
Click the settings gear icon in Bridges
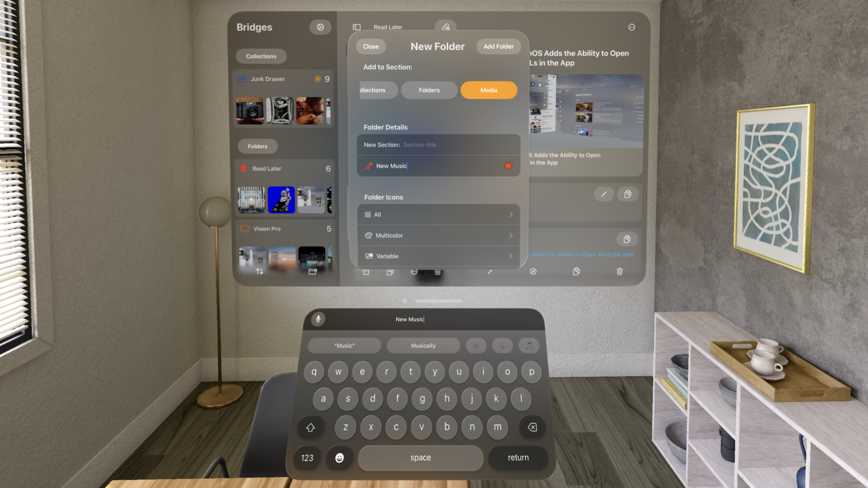coord(320,26)
